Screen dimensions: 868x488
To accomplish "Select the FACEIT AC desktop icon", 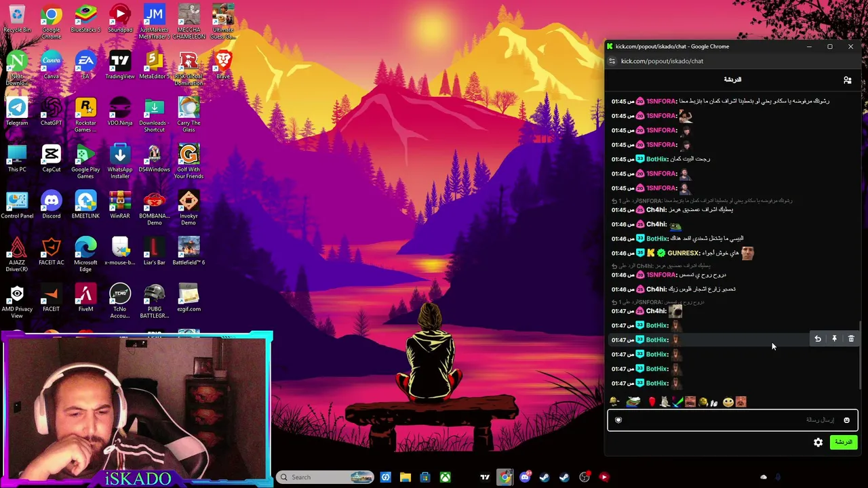I will pos(51,252).
